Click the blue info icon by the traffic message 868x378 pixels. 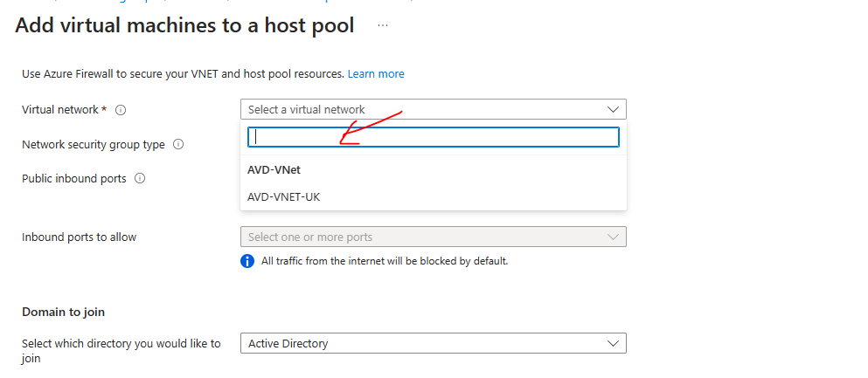247,261
